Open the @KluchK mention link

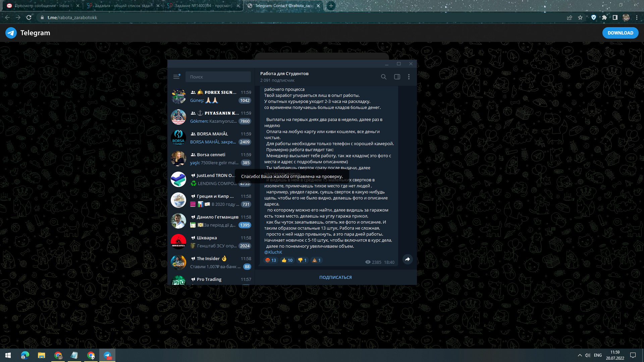pyautogui.click(x=273, y=252)
